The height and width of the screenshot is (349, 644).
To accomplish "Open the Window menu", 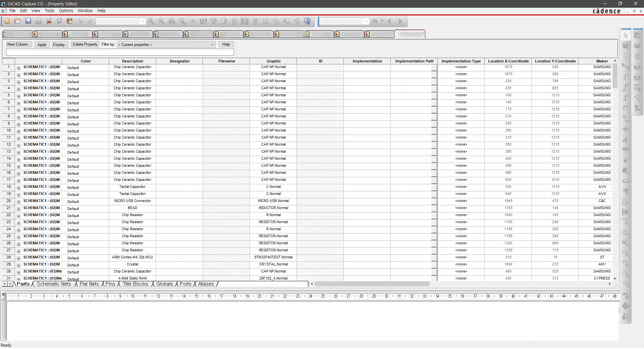I will pos(85,11).
